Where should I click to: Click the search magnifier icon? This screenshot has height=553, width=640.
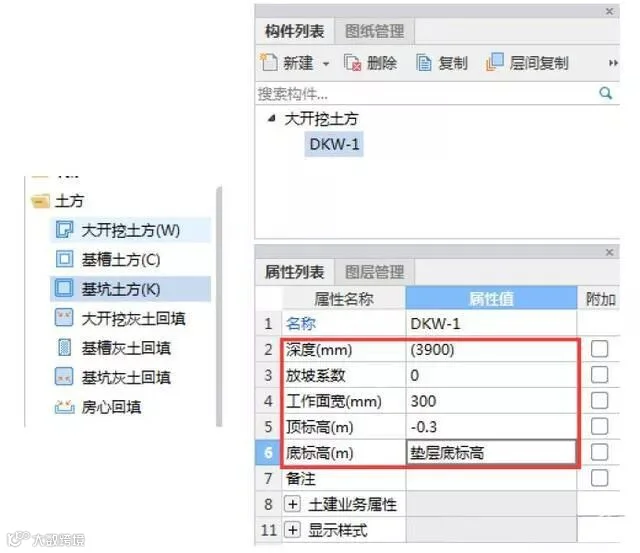point(606,93)
